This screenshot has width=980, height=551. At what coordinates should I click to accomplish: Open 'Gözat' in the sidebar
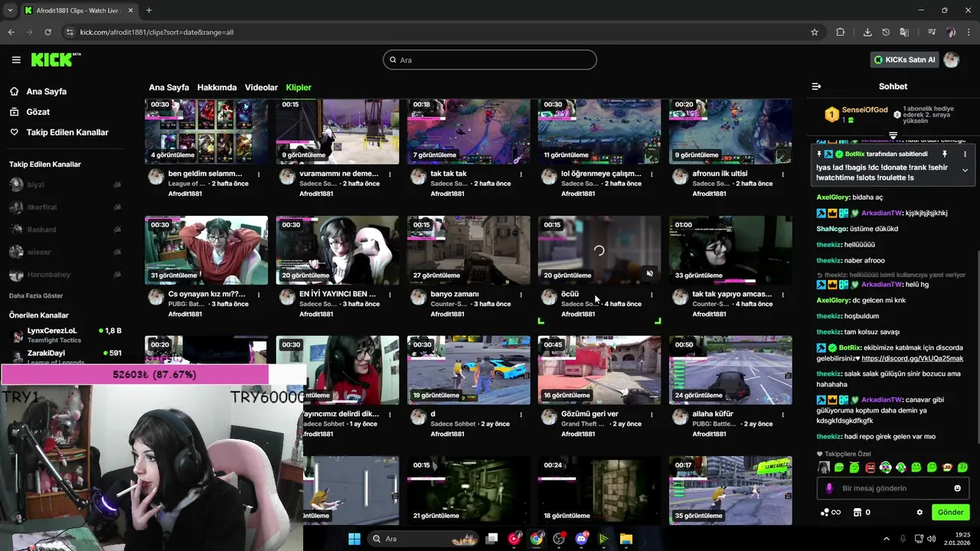click(x=30, y=112)
